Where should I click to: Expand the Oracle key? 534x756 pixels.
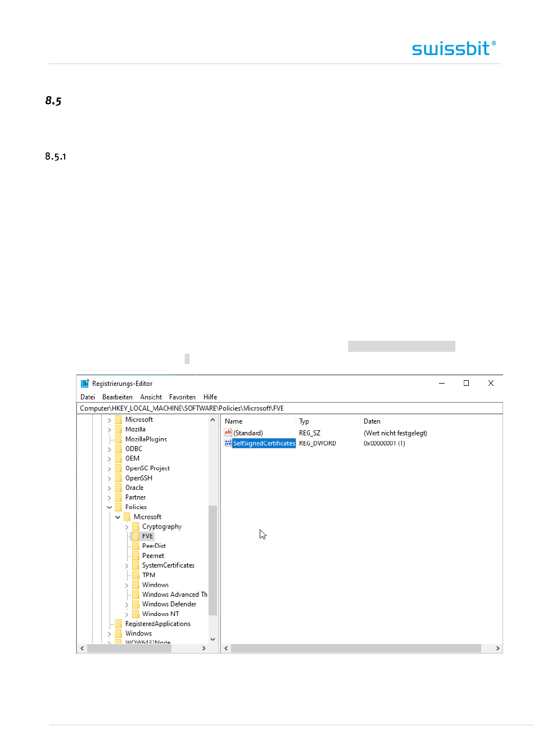point(110,488)
